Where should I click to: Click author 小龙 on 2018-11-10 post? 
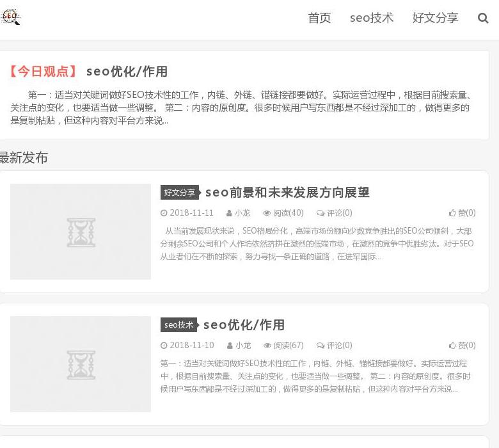click(244, 345)
